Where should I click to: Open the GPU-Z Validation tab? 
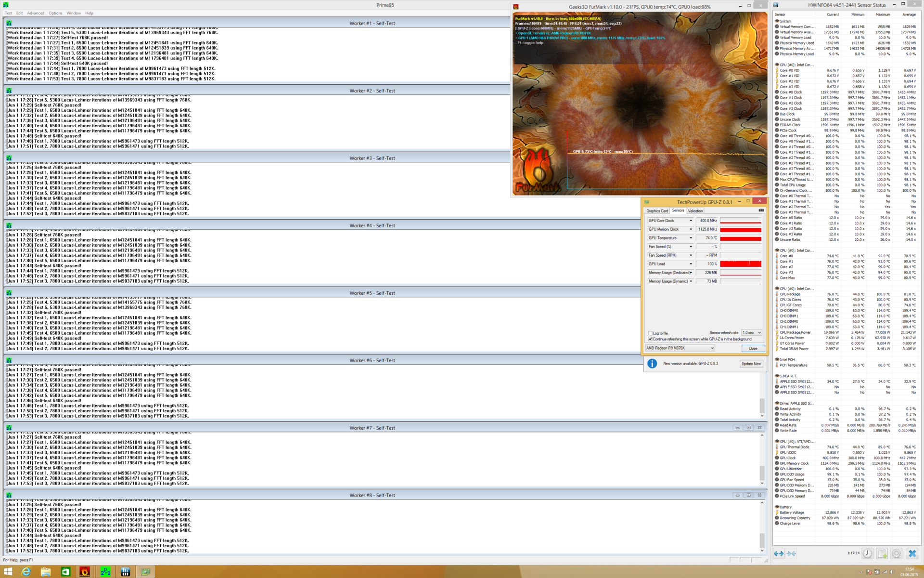click(x=695, y=211)
